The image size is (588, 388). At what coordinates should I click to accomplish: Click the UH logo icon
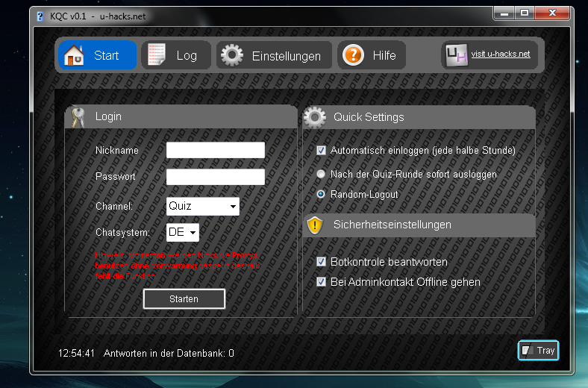pos(456,55)
